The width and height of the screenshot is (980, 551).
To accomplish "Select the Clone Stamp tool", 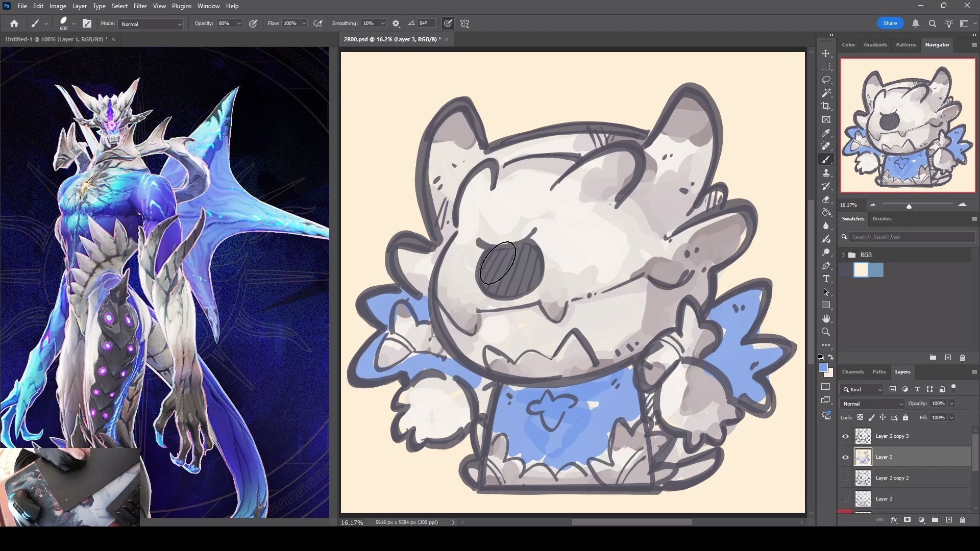I will [x=826, y=173].
